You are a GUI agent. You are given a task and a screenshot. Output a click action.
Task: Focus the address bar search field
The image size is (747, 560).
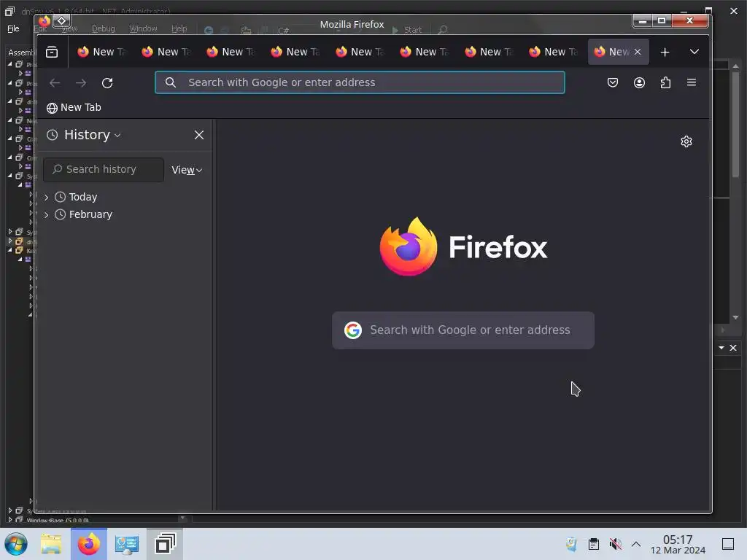360,82
